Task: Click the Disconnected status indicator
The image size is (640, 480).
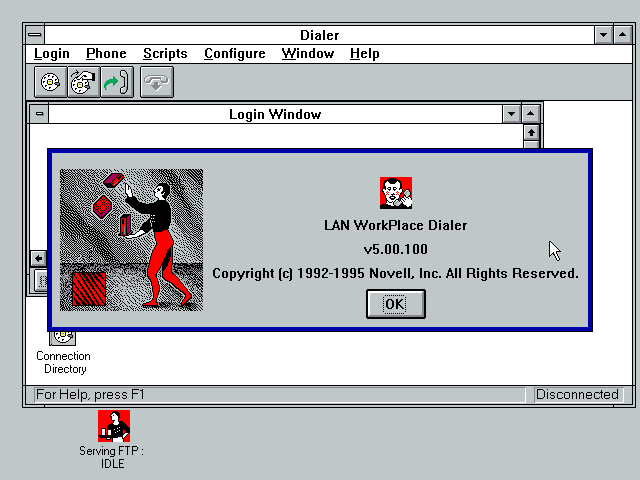Action: pyautogui.click(x=577, y=395)
